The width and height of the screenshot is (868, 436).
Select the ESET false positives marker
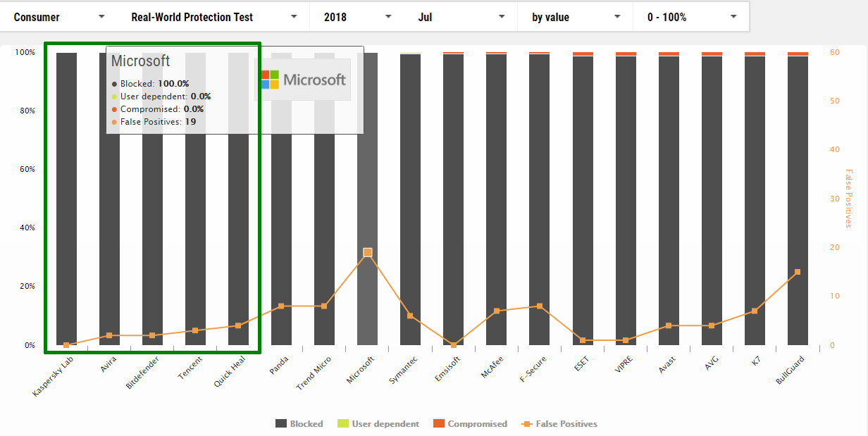pos(583,340)
